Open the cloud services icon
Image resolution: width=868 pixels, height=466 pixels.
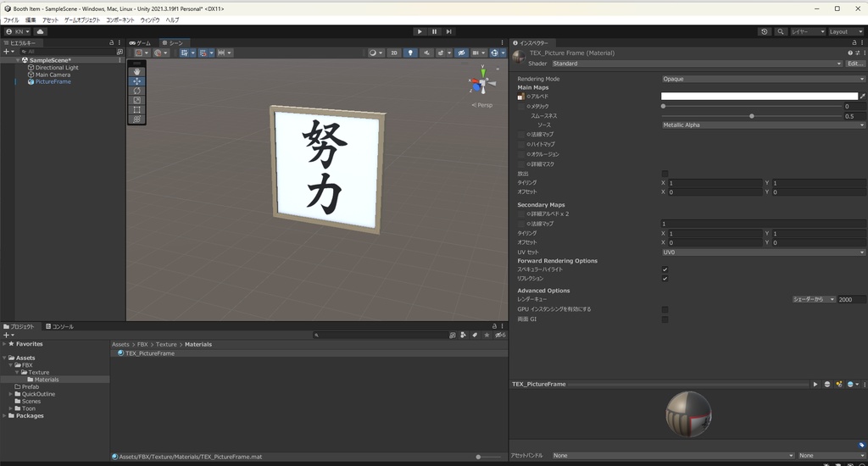(x=40, y=31)
